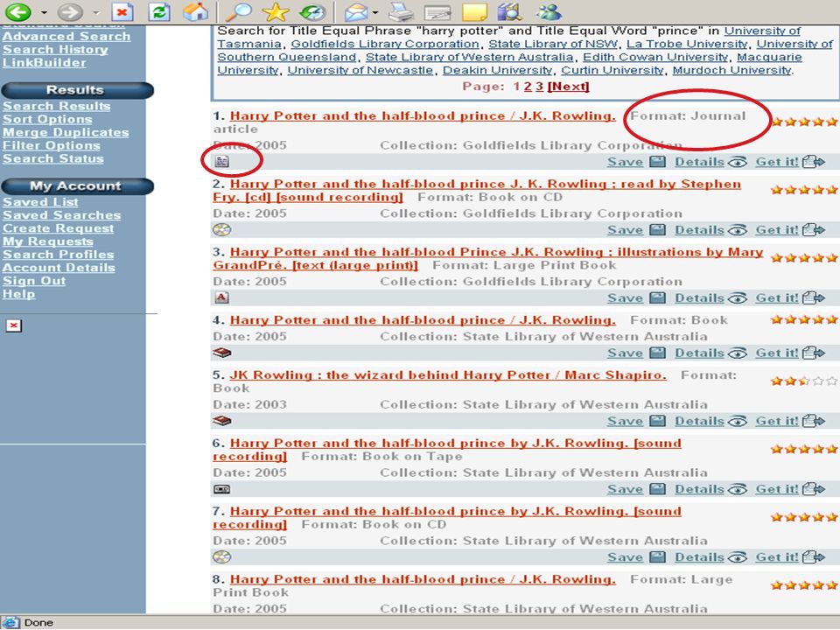Open result 1 Harry Potter title link
This screenshot has height=630, width=840.
point(423,115)
